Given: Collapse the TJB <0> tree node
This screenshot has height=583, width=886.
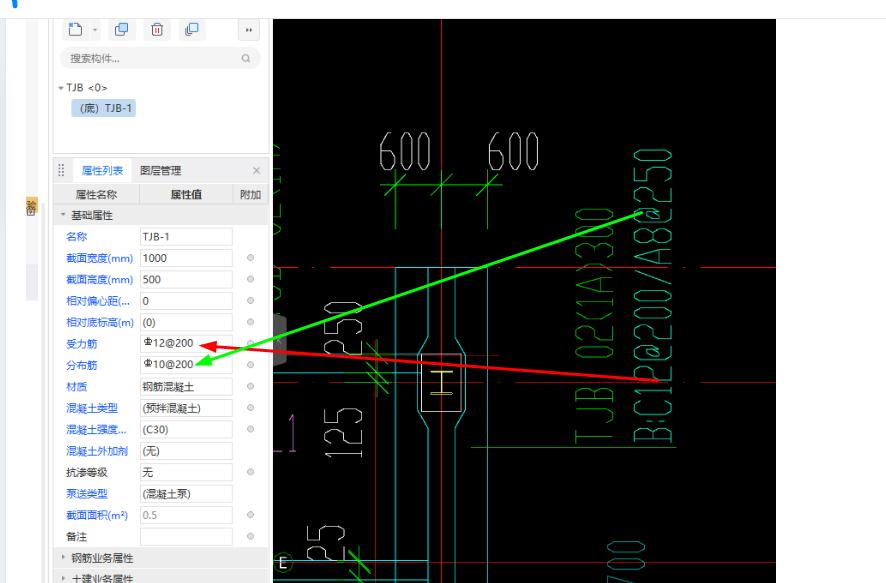Looking at the screenshot, I should [x=60, y=88].
